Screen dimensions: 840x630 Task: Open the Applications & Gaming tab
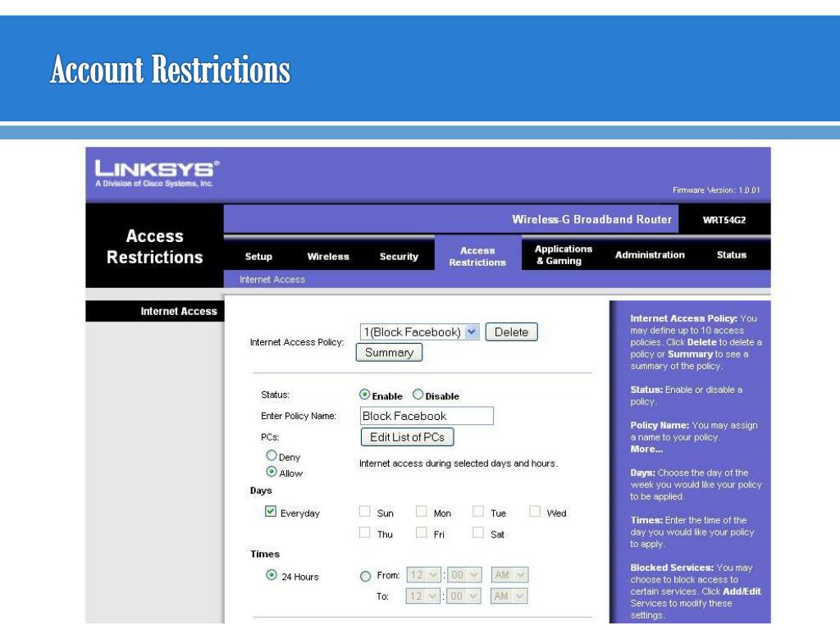tap(563, 255)
